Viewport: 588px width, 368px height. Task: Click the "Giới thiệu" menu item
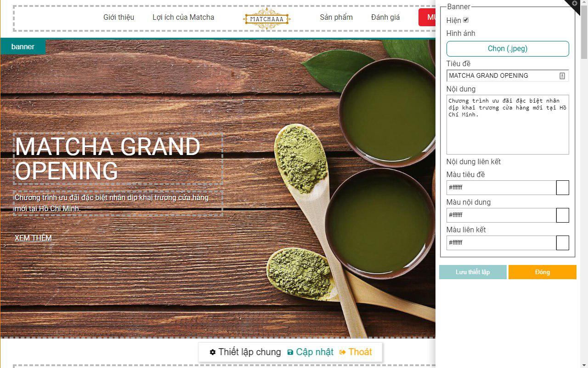click(x=118, y=17)
